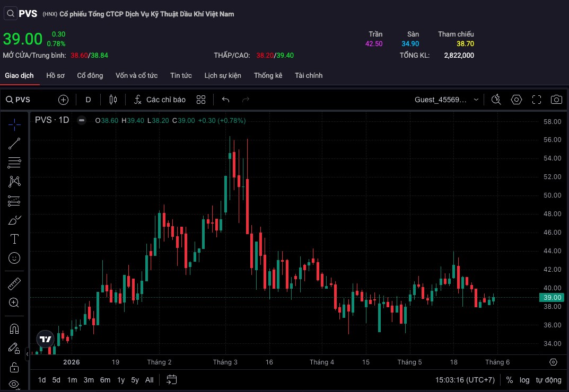Screen dimensions: 569x392
Task: Toggle stay in drawing mode pencil-lock
Action: tap(14, 348)
